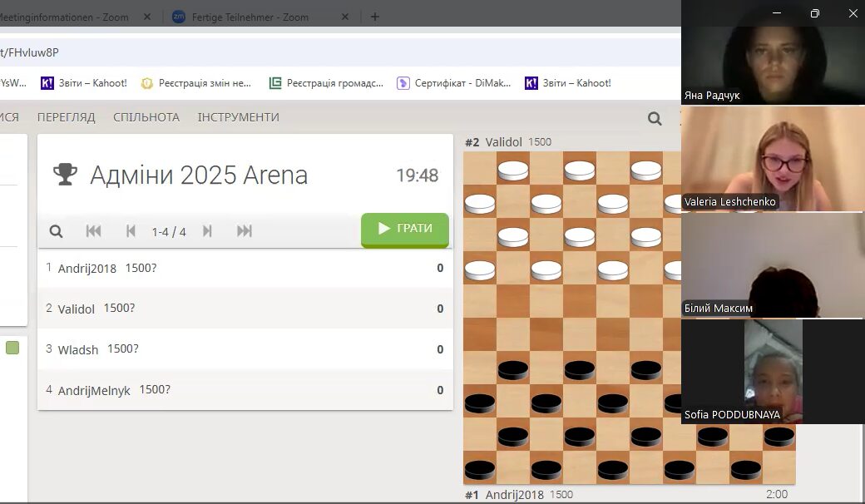Click the trophy icon beside Адміни 2025 Arena
Screen dimensions: 865x504
click(65, 175)
